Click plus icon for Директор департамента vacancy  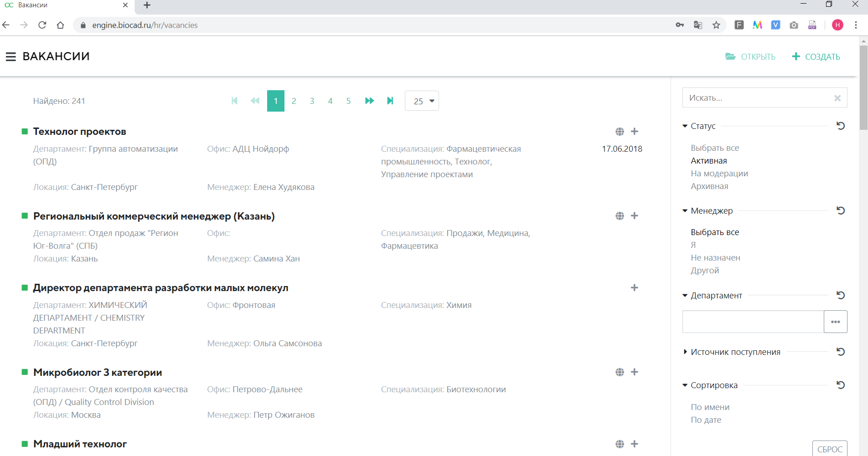[634, 288]
